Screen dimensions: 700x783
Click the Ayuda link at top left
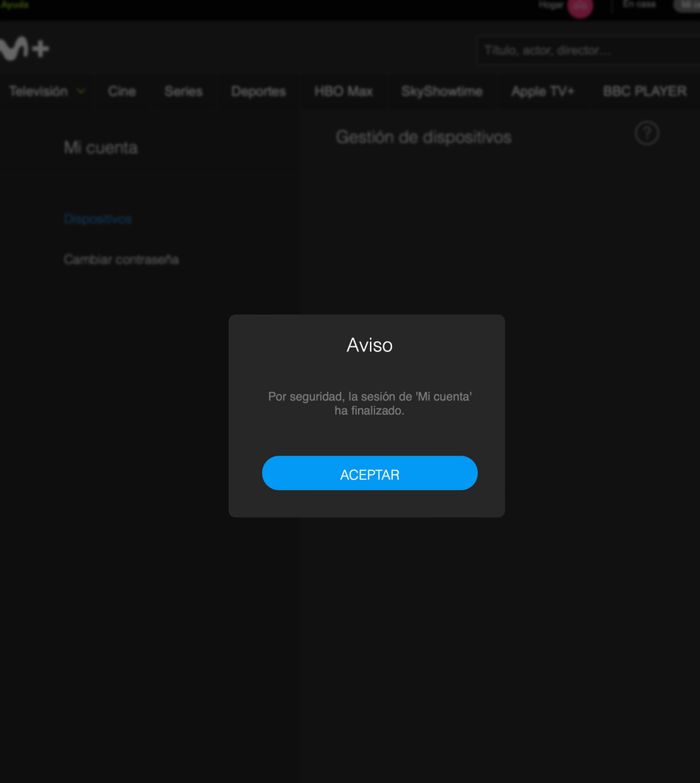15,5
